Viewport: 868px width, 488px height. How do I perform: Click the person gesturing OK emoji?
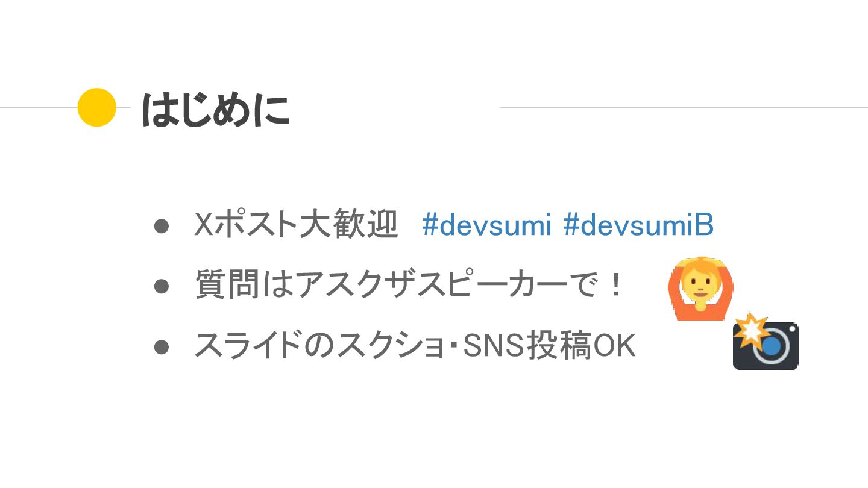tap(700, 289)
